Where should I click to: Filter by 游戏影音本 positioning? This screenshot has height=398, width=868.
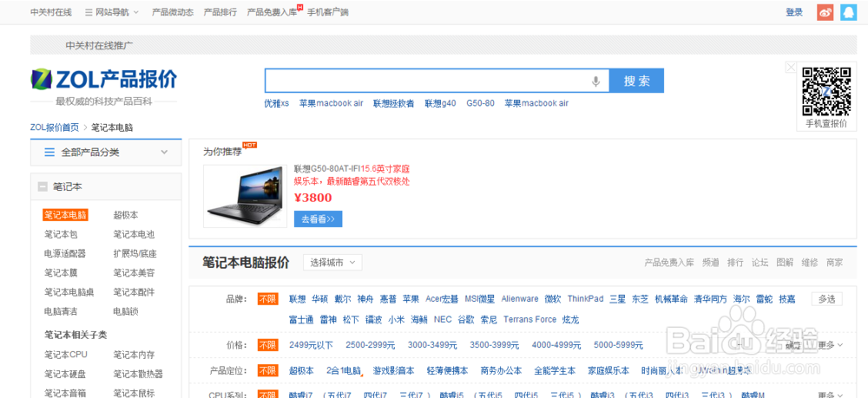coord(393,370)
